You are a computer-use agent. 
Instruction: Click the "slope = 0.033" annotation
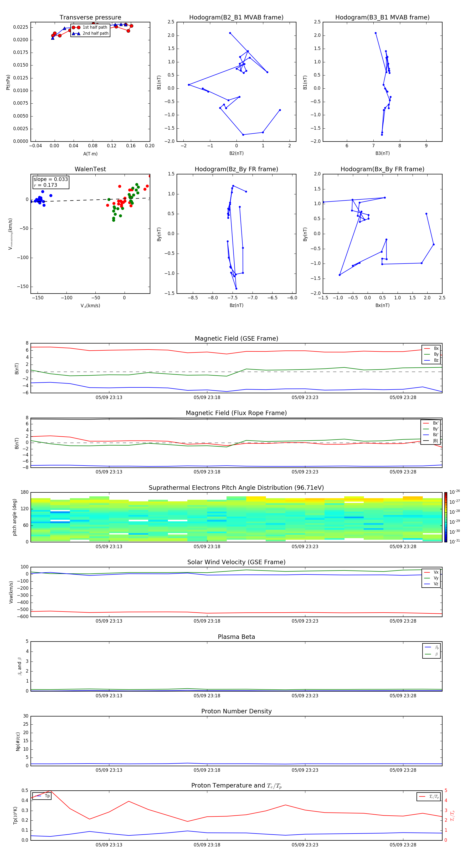pos(50,179)
